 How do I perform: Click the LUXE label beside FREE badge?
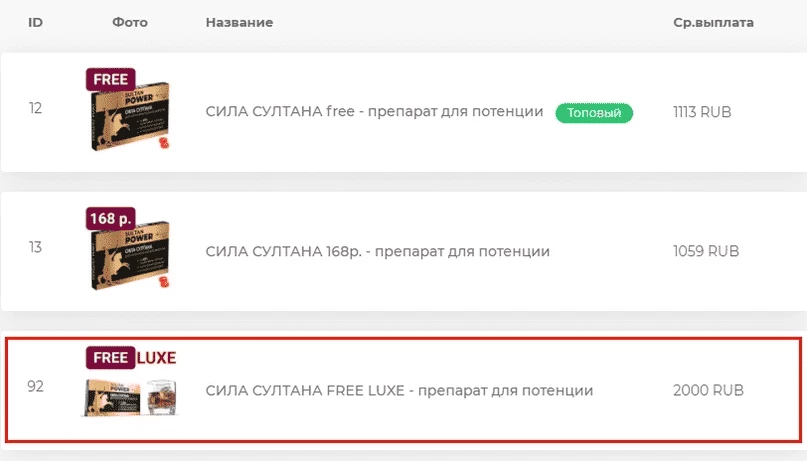click(156, 358)
